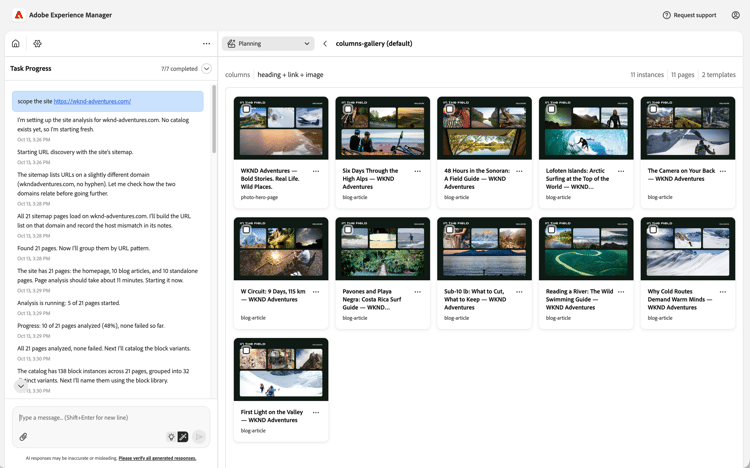Image resolution: width=750 pixels, height=468 pixels.
Task: Check the 48 Hours in the Sonoran card
Action: pos(450,109)
